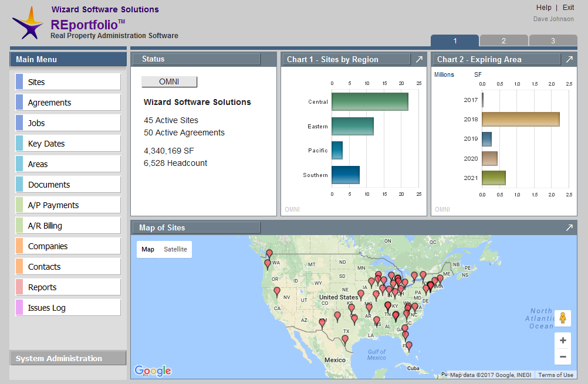This screenshot has width=588, height=384.
Task: Click the user name Dave Johnson
Action: pos(553,19)
